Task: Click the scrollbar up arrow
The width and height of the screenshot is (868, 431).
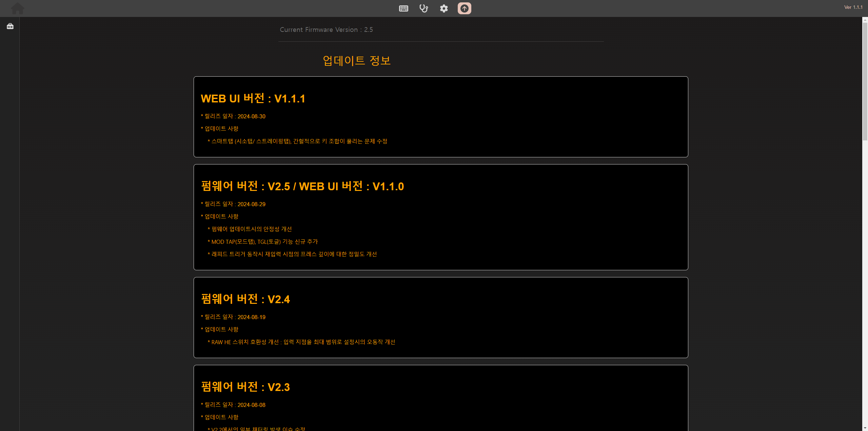Action: pos(865,20)
